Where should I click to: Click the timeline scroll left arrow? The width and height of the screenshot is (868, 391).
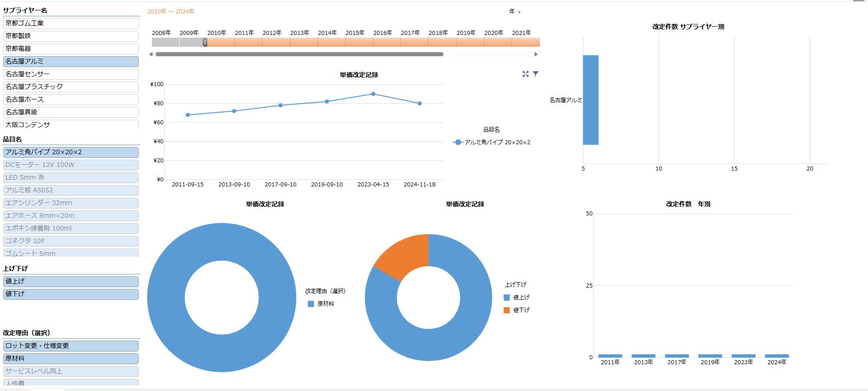point(151,54)
